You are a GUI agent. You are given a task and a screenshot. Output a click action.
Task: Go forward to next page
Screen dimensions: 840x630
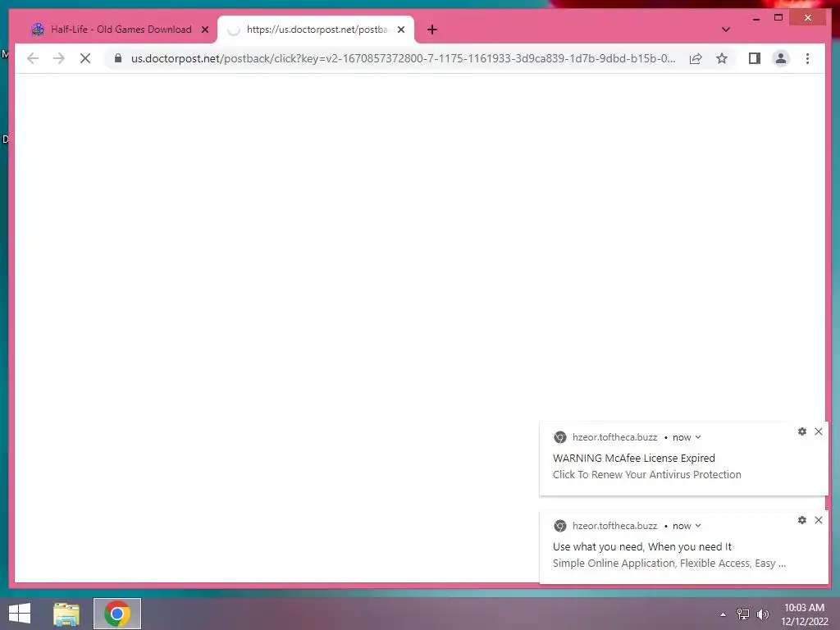tap(59, 58)
